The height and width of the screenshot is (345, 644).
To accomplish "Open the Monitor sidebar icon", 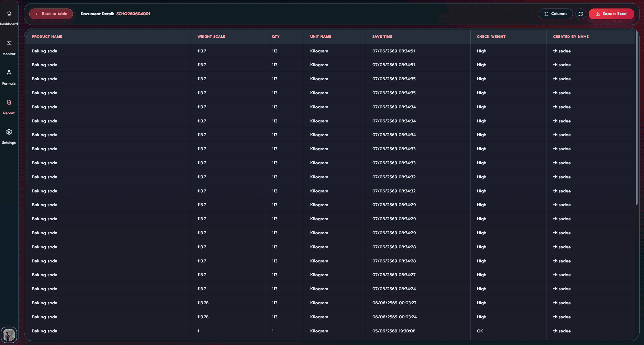I will pos(9,43).
